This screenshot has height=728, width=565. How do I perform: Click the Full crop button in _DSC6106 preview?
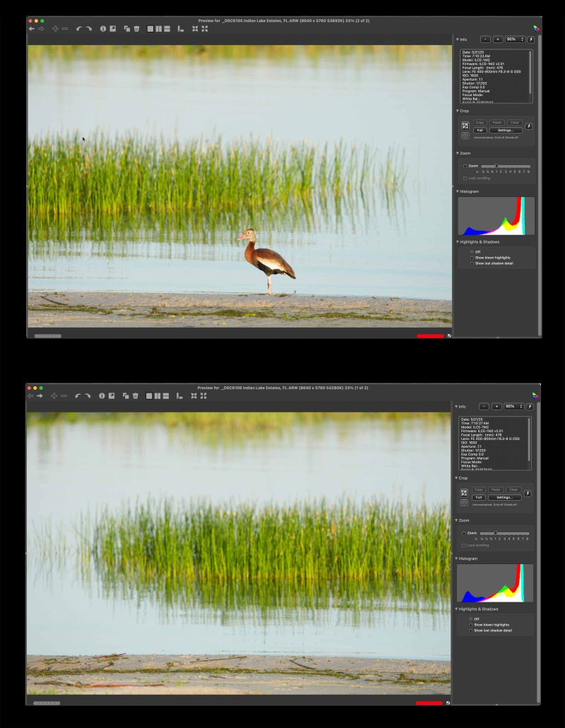pyautogui.click(x=478, y=498)
